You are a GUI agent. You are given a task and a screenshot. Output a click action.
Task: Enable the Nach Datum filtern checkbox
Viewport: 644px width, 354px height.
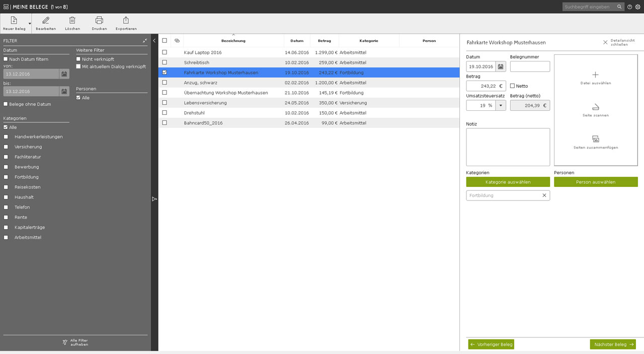click(6, 59)
